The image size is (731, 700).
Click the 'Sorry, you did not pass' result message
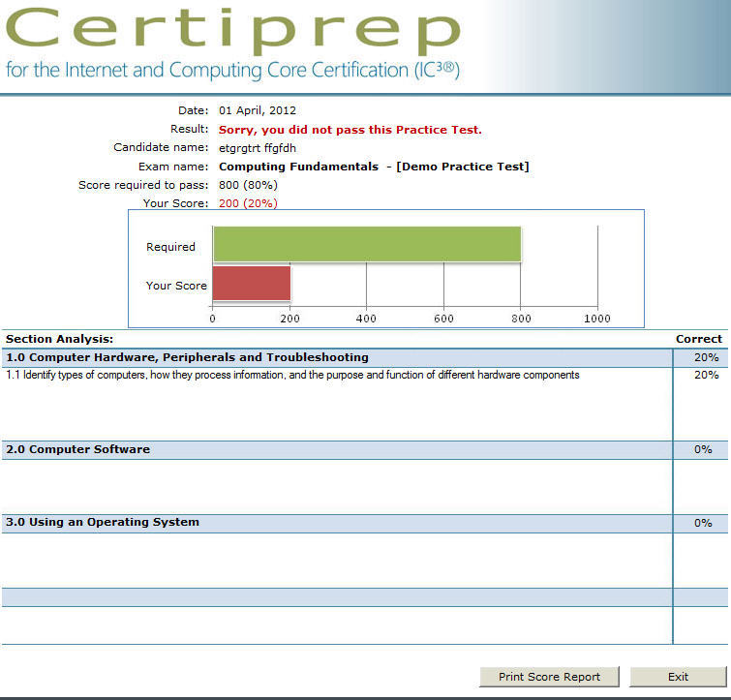[350, 130]
